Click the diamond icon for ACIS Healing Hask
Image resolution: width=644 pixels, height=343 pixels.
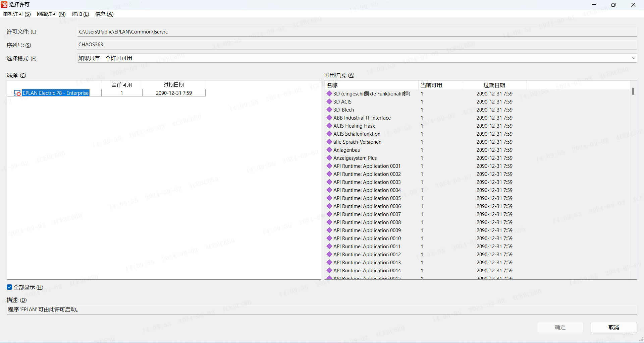(329, 126)
